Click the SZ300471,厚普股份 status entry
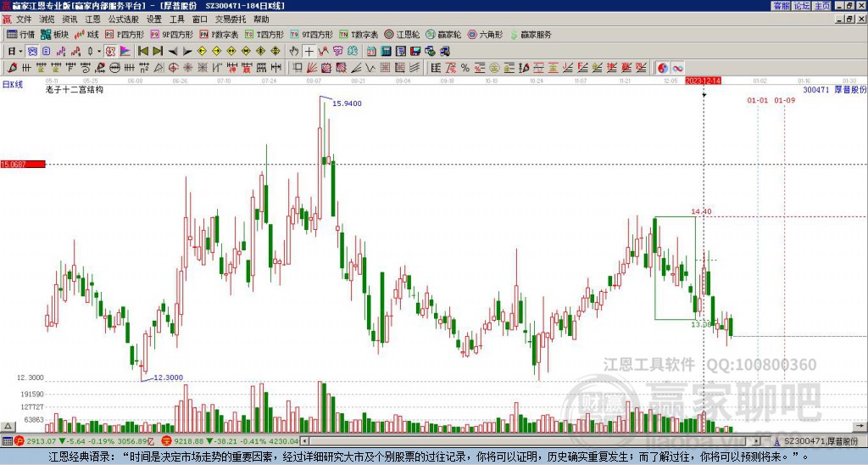 pyautogui.click(x=820, y=441)
